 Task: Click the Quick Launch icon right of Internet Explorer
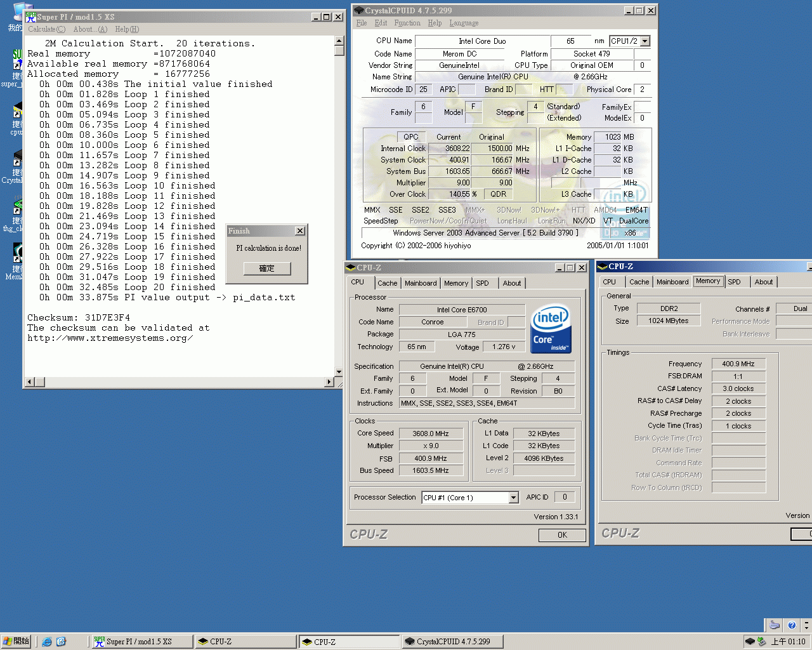point(61,642)
